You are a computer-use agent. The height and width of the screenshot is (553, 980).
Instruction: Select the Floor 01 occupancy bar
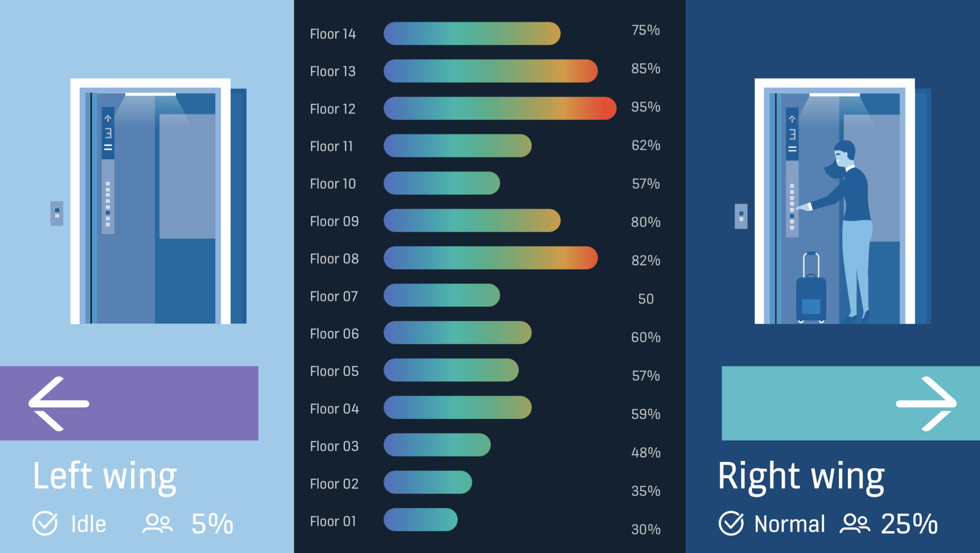point(420,520)
